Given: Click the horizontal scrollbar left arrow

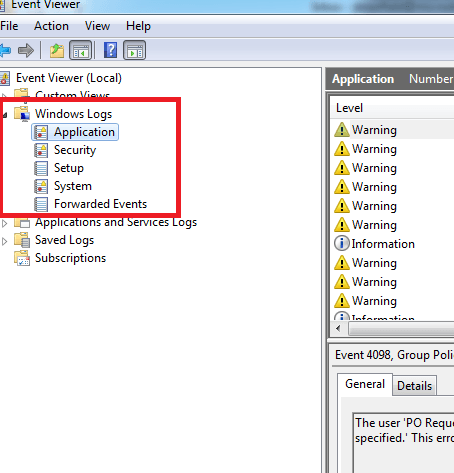Looking at the screenshot, I should (x=339, y=329).
